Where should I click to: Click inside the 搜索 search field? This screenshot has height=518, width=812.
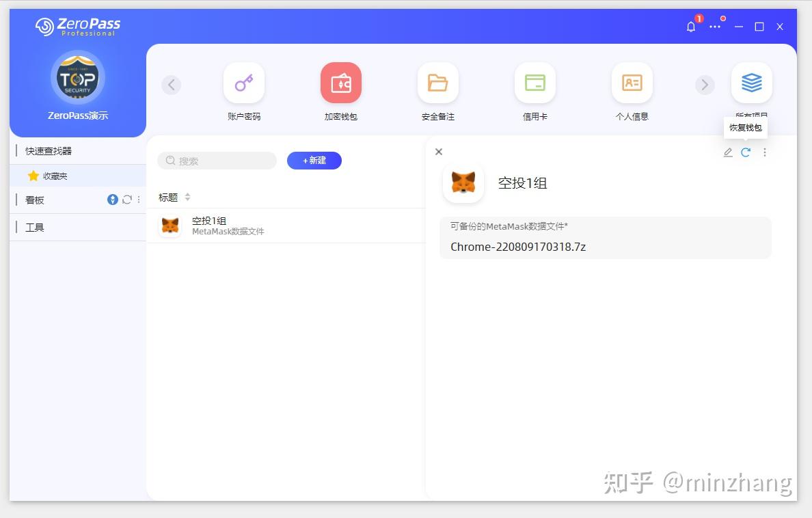coord(216,161)
